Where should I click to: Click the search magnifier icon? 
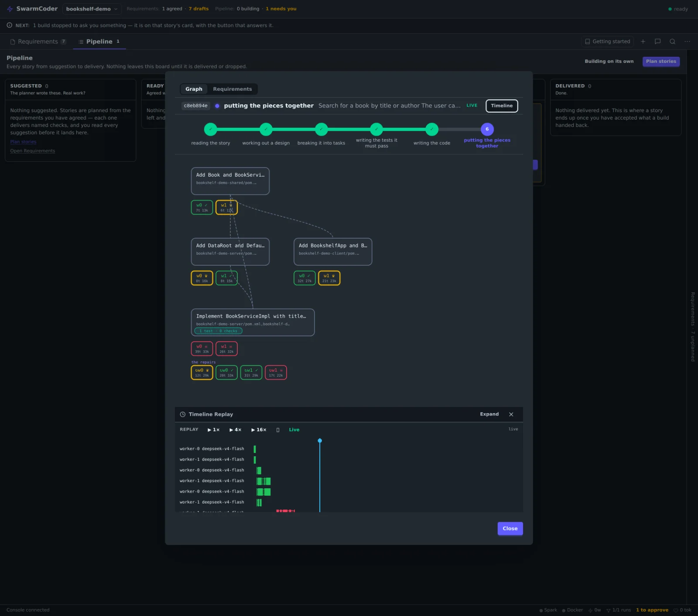[672, 41]
